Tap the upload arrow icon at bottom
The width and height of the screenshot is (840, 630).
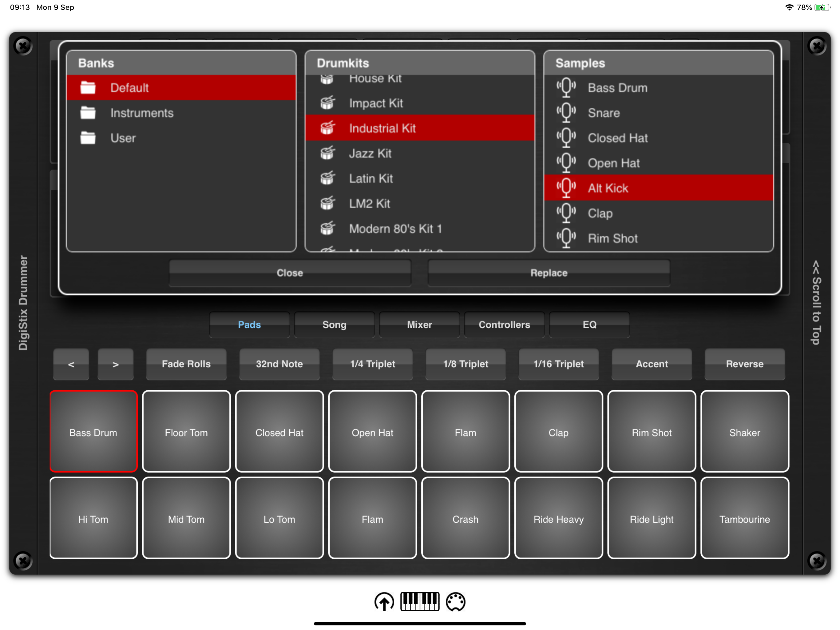384,601
